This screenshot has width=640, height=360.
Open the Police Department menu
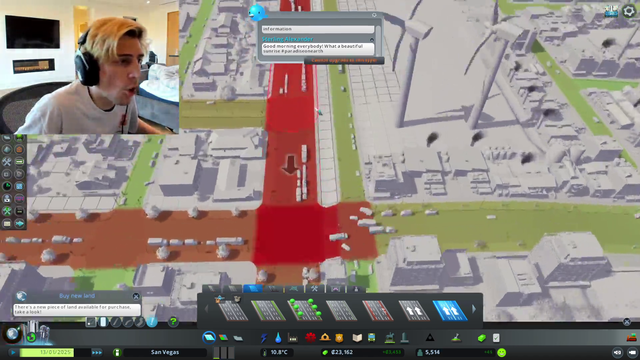[339, 338]
